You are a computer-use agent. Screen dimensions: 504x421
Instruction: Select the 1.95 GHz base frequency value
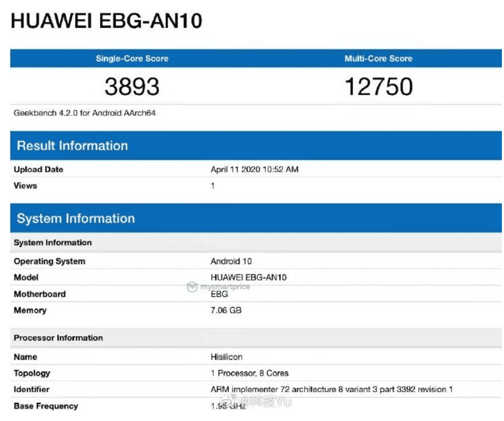click(228, 406)
